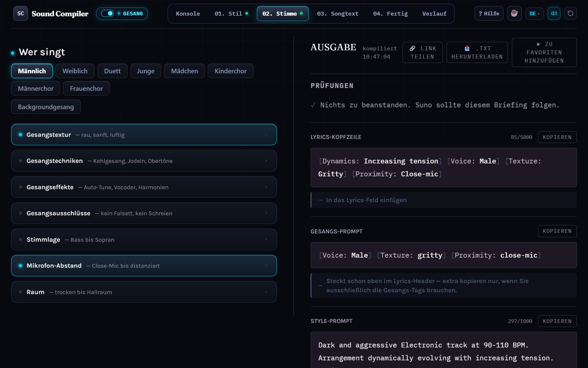Expand the Gesangstechniken section
The width and height of the screenshot is (588, 368).
144,161
